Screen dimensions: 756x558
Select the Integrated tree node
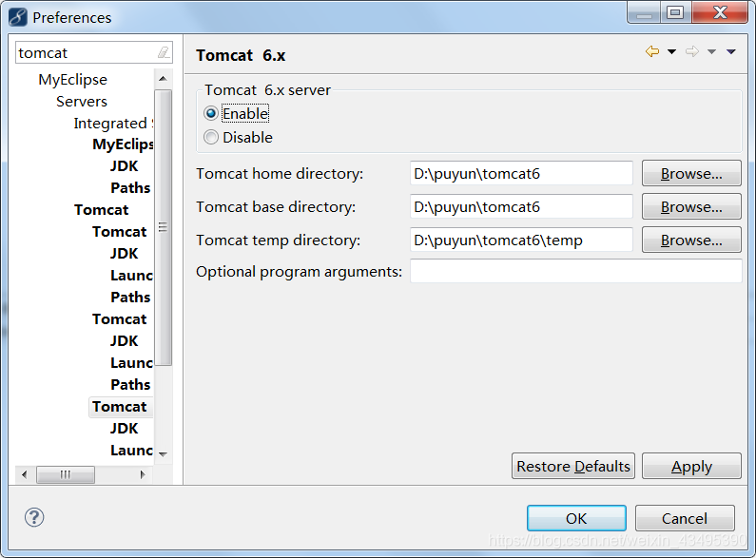(x=113, y=124)
